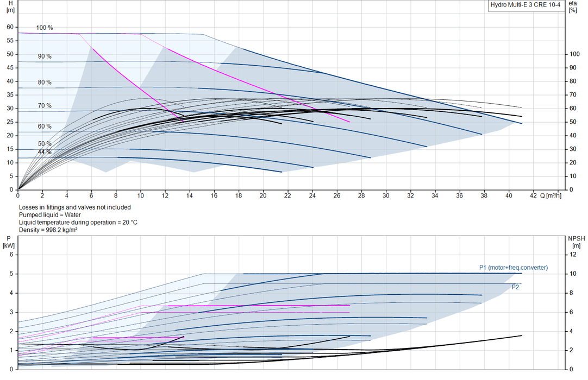Select the 90 % speed curve label

pyautogui.click(x=44, y=56)
